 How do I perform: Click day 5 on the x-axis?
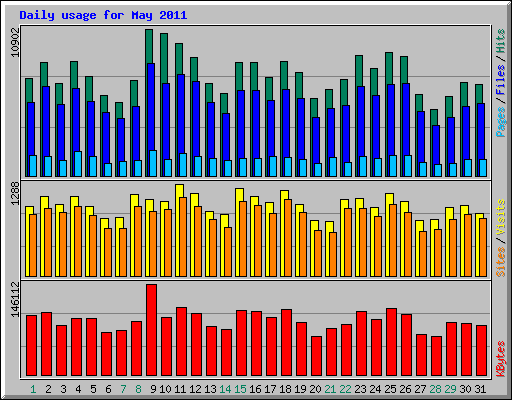[x=93, y=389]
